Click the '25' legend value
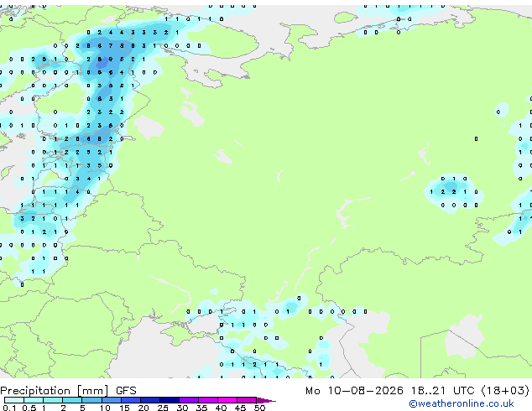This screenshot has height=411, width=532. (x=163, y=408)
